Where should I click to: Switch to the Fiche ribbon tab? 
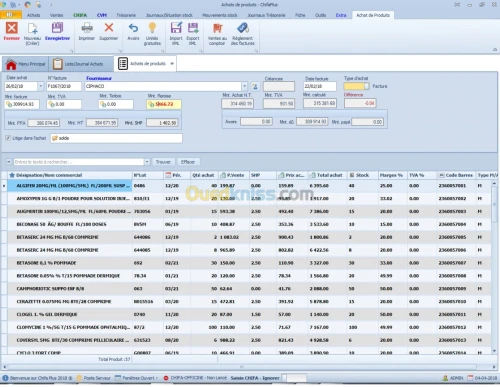(300, 15)
